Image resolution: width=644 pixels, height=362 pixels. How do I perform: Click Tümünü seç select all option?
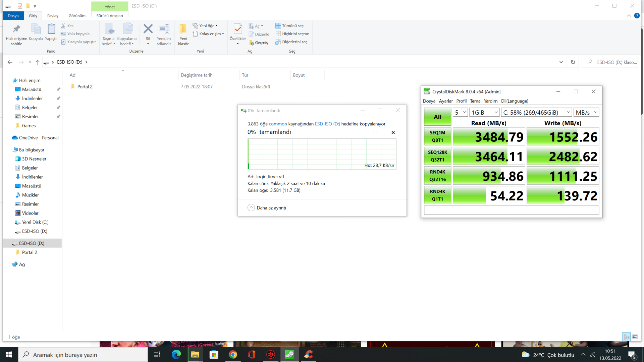tap(289, 26)
